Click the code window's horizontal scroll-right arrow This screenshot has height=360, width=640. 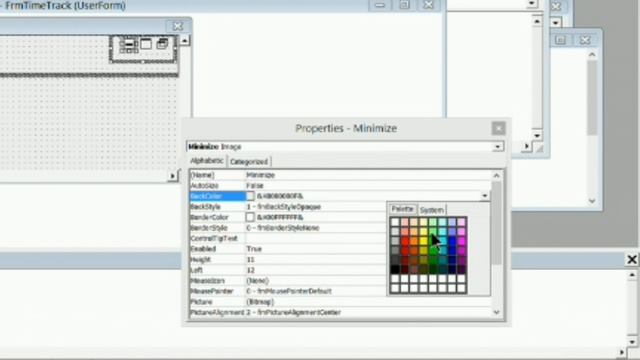tap(527, 146)
